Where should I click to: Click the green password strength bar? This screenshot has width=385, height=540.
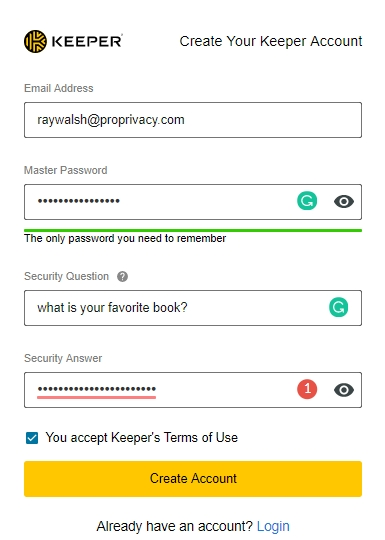coord(193,230)
